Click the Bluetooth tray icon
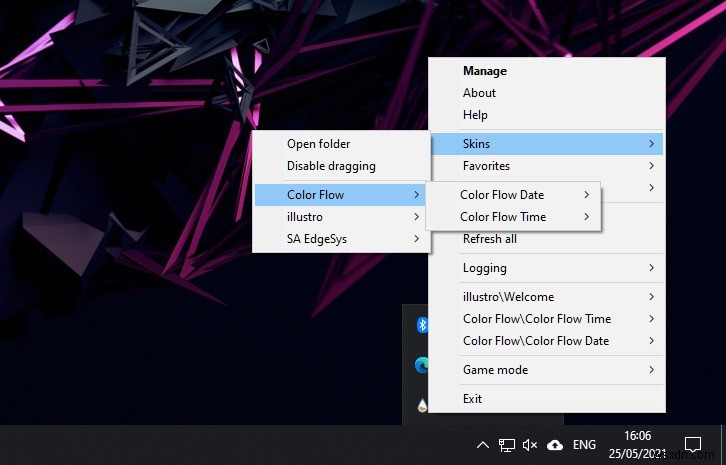Image resolution: width=726 pixels, height=465 pixels. point(422,325)
